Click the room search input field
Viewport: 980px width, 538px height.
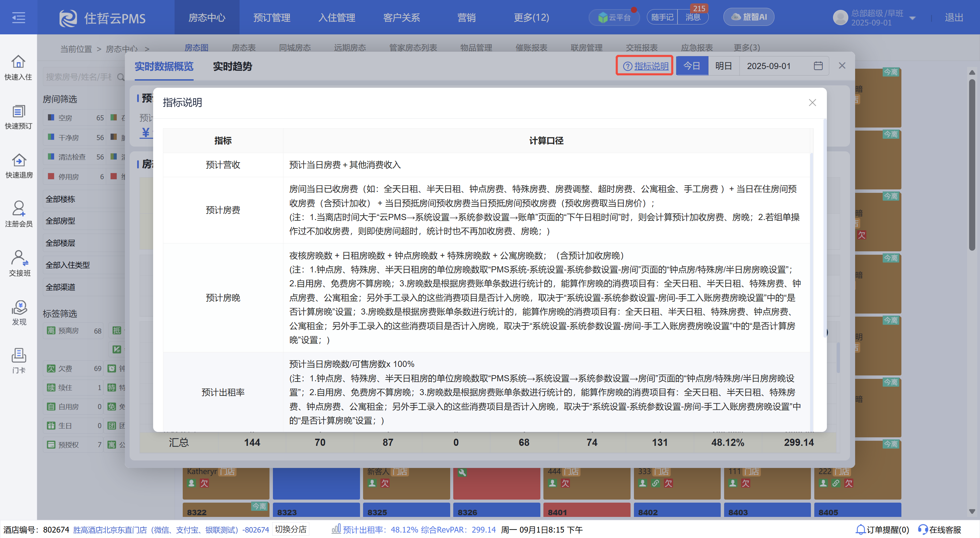(x=78, y=77)
